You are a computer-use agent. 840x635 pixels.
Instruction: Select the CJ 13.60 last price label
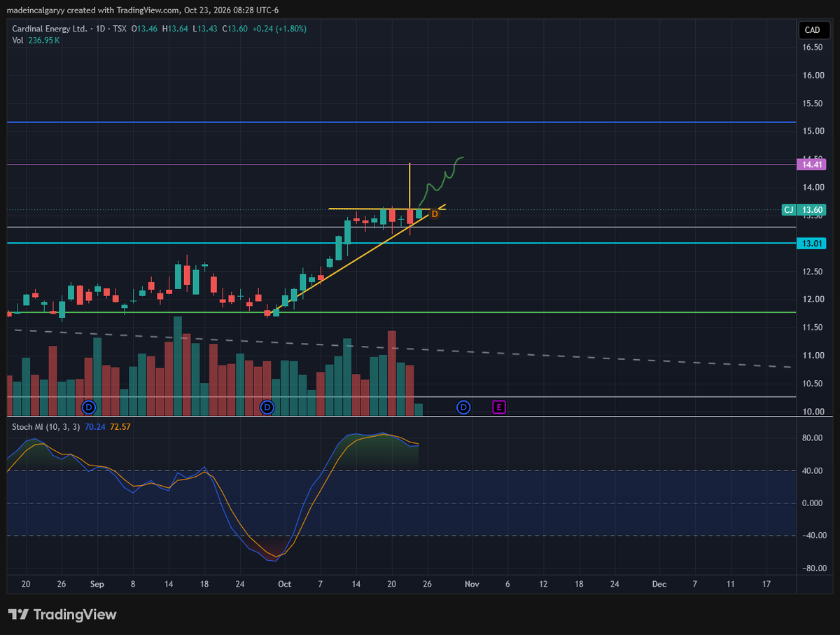click(x=804, y=209)
